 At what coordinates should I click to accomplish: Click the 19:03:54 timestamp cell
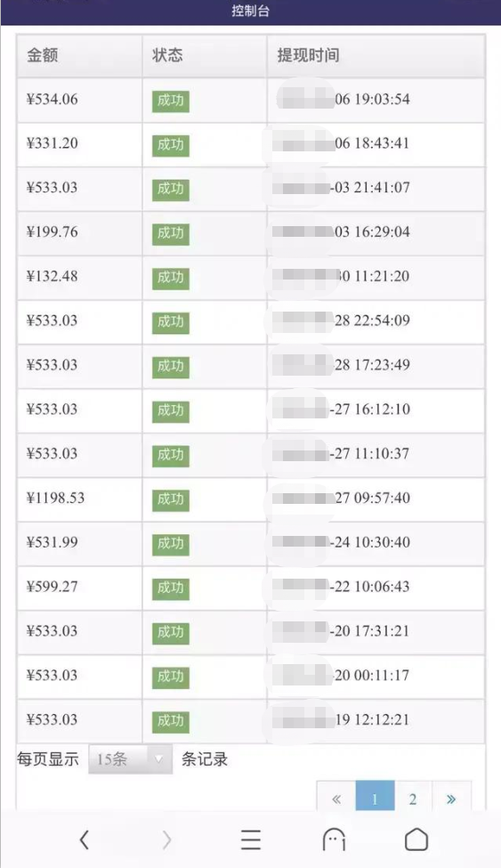click(376, 101)
